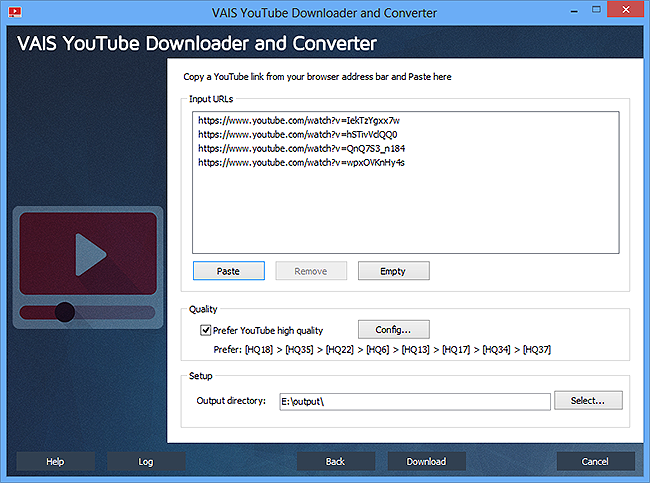The image size is (650, 483).
Task: Select URL ending in hSTivVdQQ0
Action: [x=297, y=135]
